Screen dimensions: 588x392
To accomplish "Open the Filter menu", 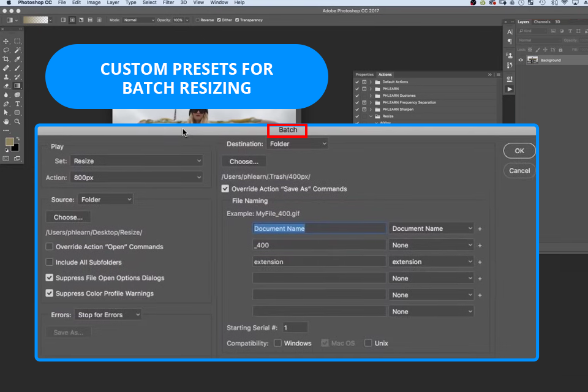I will [168, 3].
